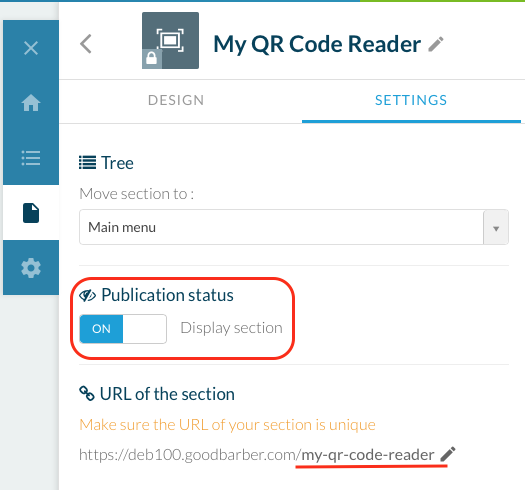Select the SETTINGS tab
The height and width of the screenshot is (490, 525).
coord(411,100)
